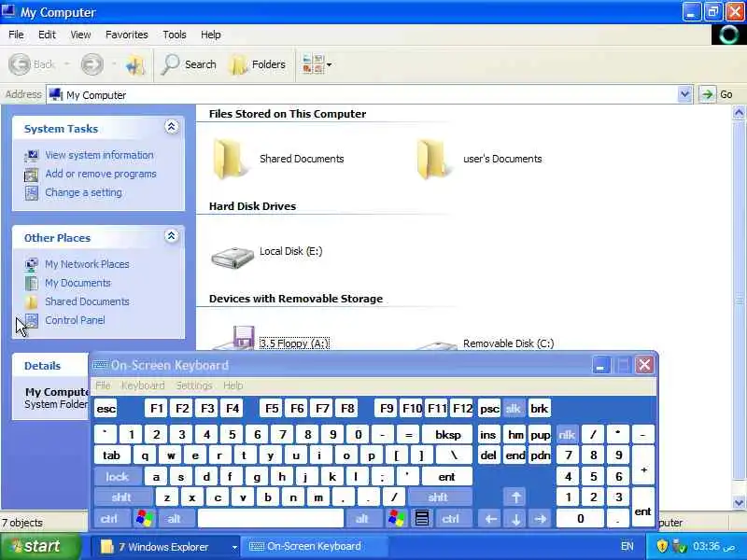Open the Edit menu
The height and width of the screenshot is (560, 747).
point(47,35)
